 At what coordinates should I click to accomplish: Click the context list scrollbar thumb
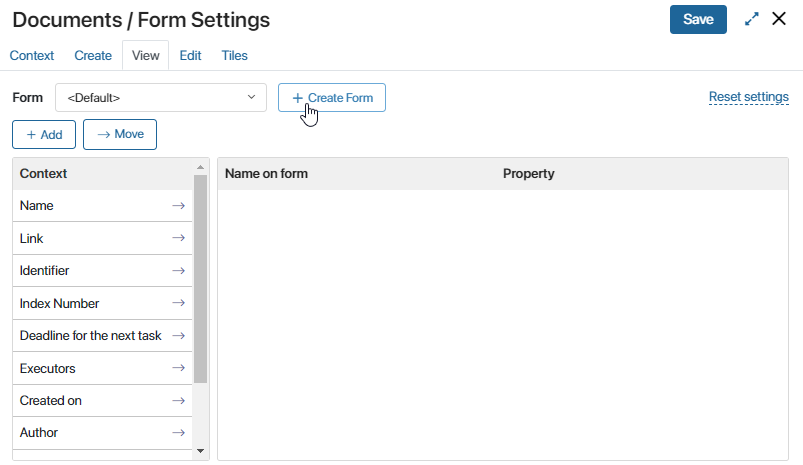[x=200, y=279]
